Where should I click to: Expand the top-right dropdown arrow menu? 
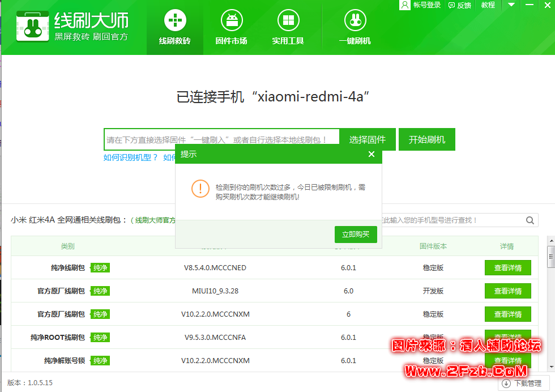(511, 5)
